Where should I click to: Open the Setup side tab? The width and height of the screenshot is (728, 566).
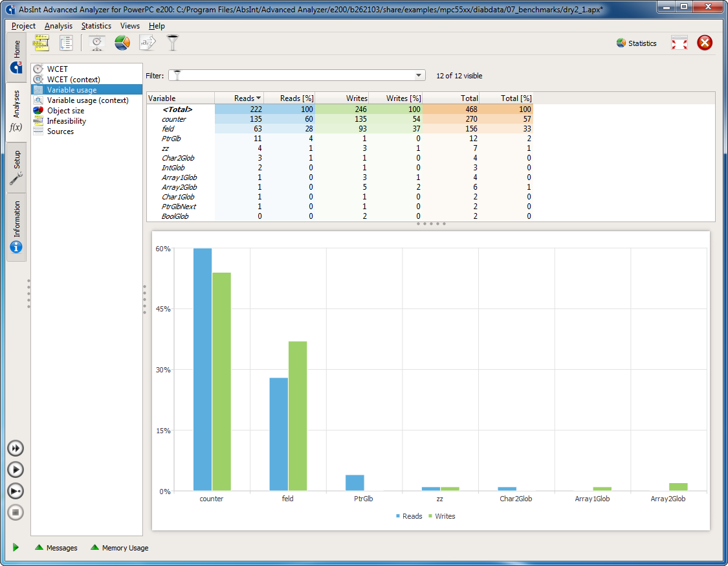pos(17,167)
